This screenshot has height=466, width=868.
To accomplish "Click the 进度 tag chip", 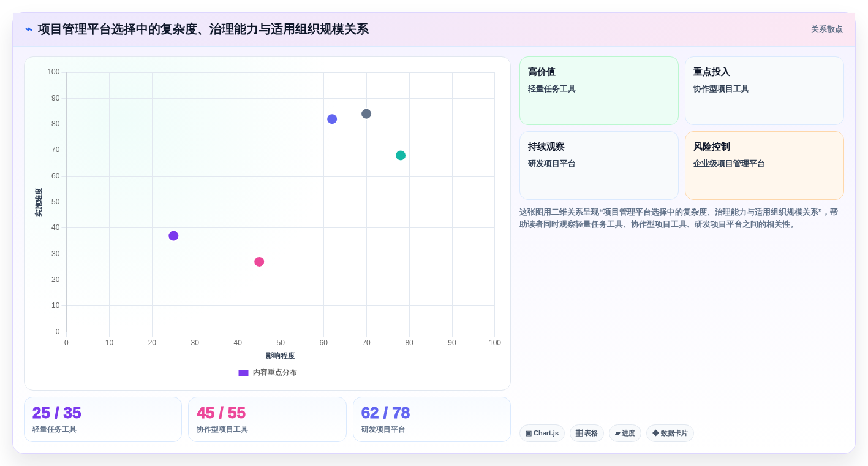I will pyautogui.click(x=625, y=434).
